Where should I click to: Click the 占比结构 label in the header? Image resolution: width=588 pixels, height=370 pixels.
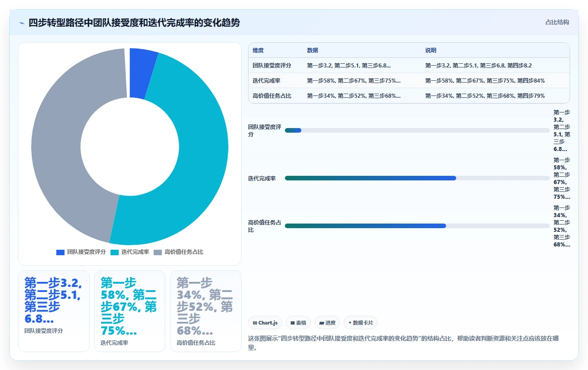click(x=557, y=22)
